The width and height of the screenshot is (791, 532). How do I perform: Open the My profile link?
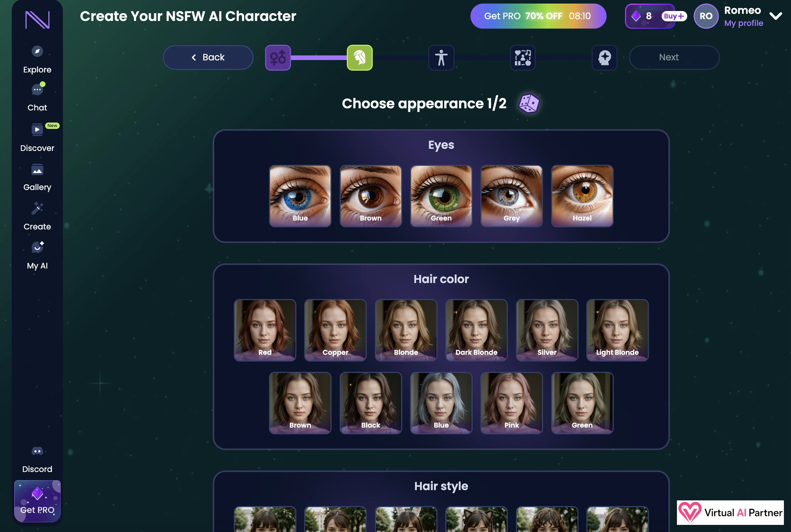point(744,23)
